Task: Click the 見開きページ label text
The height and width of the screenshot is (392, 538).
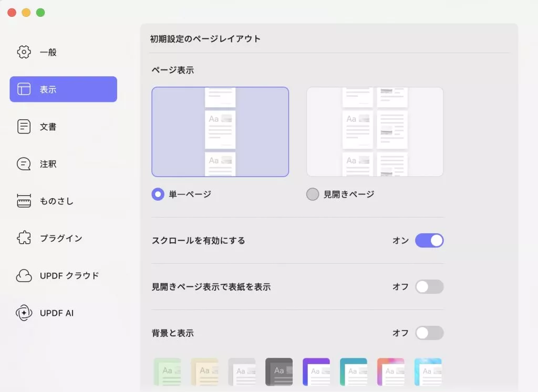Action: click(349, 194)
